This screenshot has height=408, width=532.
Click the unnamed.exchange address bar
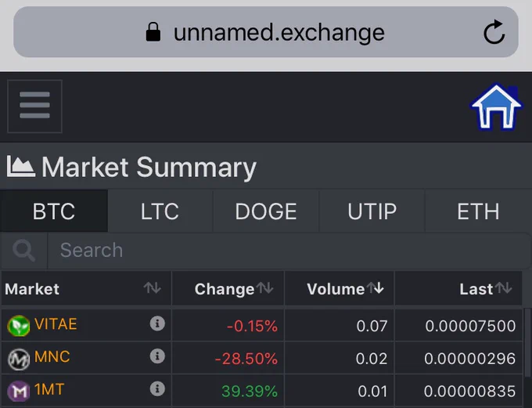[266, 32]
